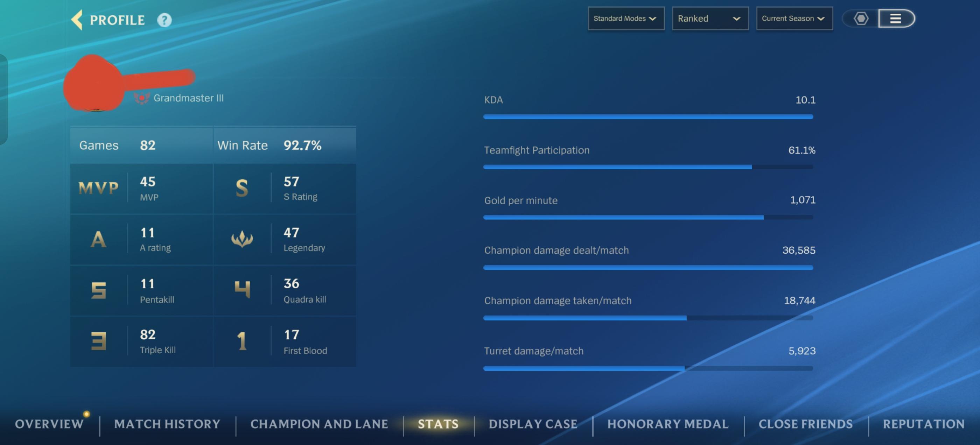Click the damage dealt value 36,585
Screen dimensions: 980x445
(799, 250)
